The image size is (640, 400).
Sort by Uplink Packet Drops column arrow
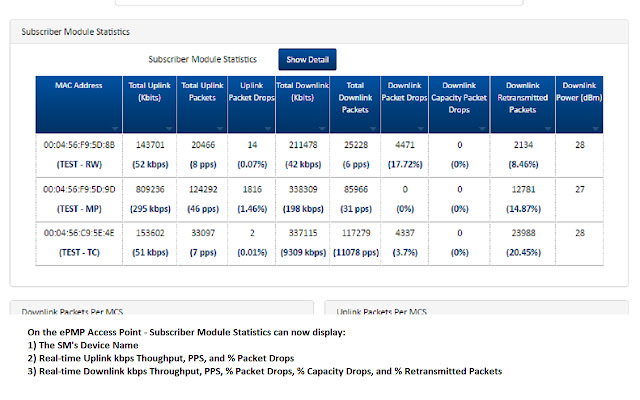click(x=268, y=129)
